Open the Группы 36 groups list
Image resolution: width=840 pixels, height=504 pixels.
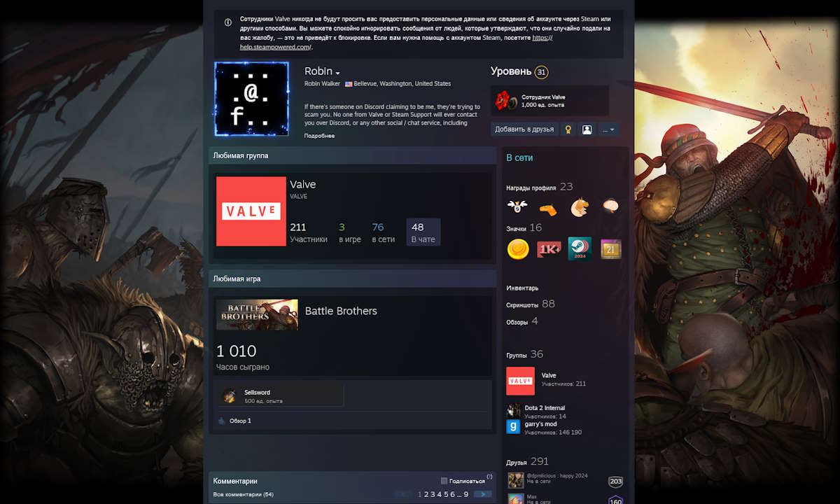[x=524, y=354]
